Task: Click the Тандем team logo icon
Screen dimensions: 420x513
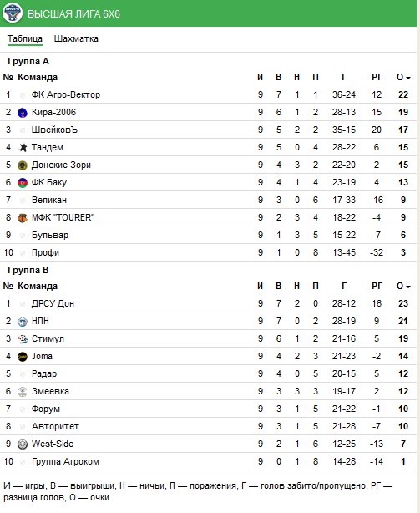Action: pyautogui.click(x=23, y=148)
